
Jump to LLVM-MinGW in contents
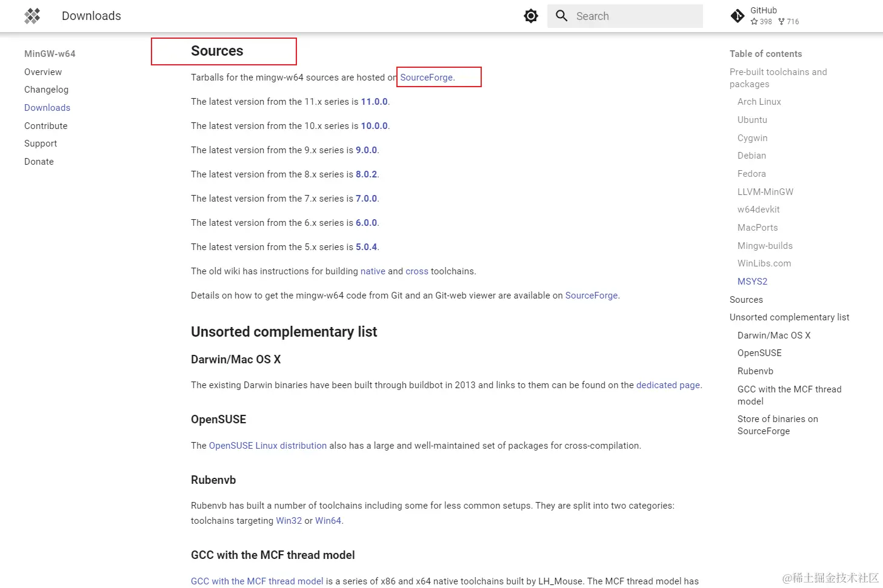pyautogui.click(x=765, y=192)
